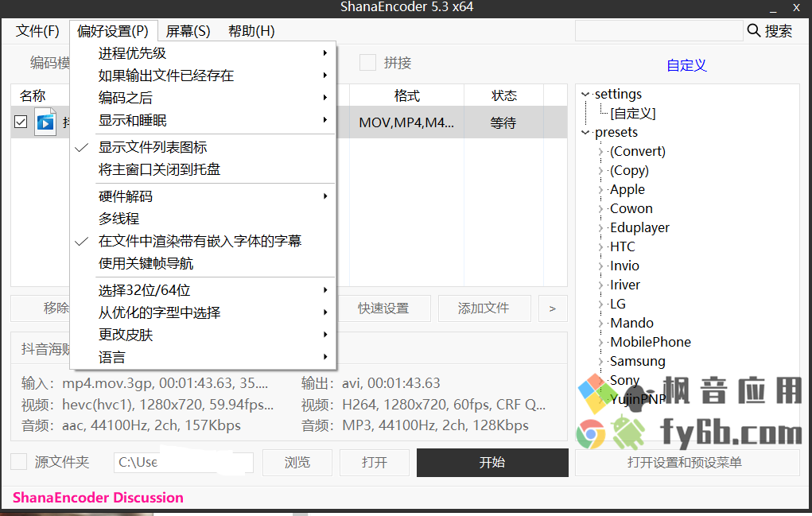Click the 格式 column header

click(406, 95)
